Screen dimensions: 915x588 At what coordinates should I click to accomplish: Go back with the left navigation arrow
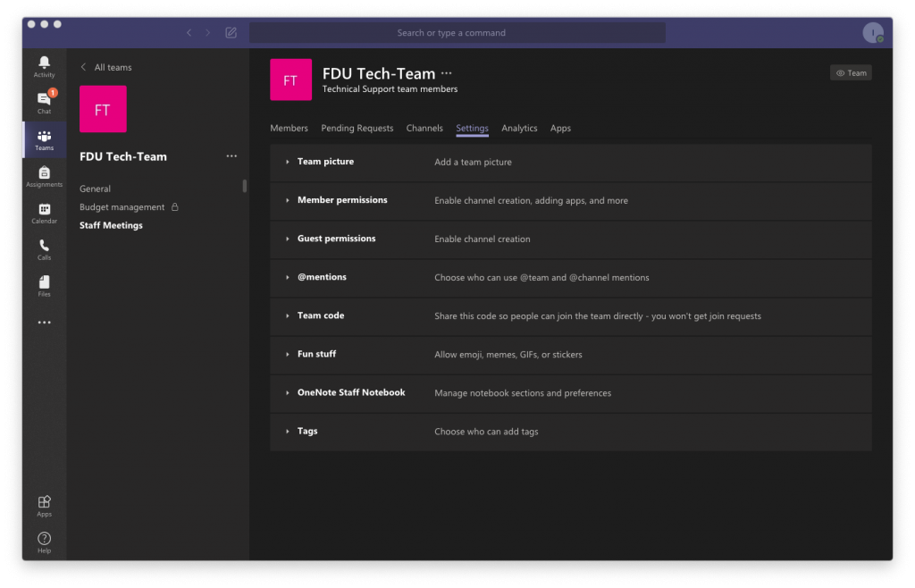[189, 33]
